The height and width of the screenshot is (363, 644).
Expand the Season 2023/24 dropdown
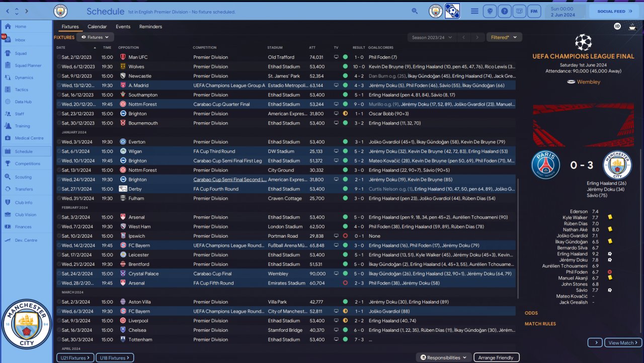[x=432, y=37]
